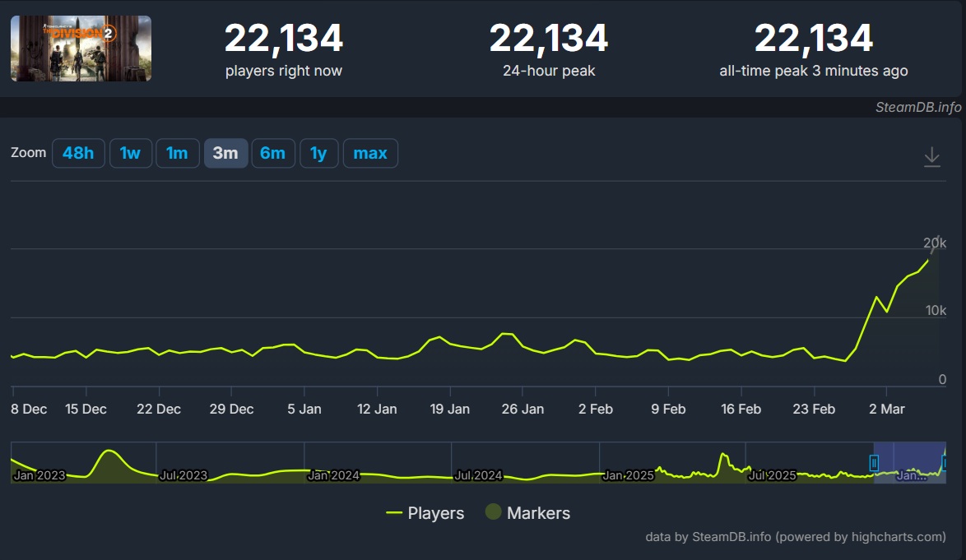
Task: Select the 1w zoom range
Action: [130, 153]
